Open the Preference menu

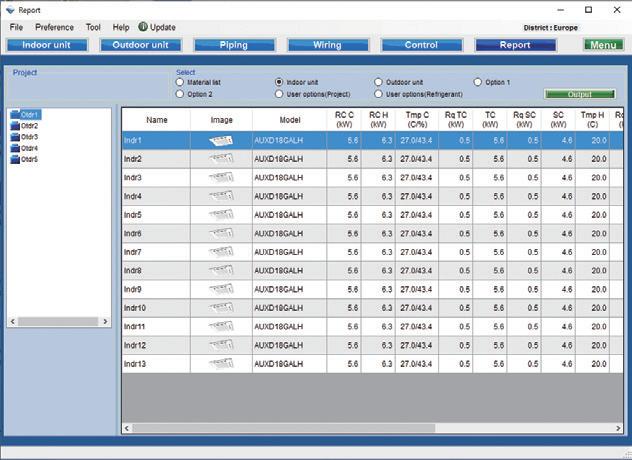[x=54, y=27]
